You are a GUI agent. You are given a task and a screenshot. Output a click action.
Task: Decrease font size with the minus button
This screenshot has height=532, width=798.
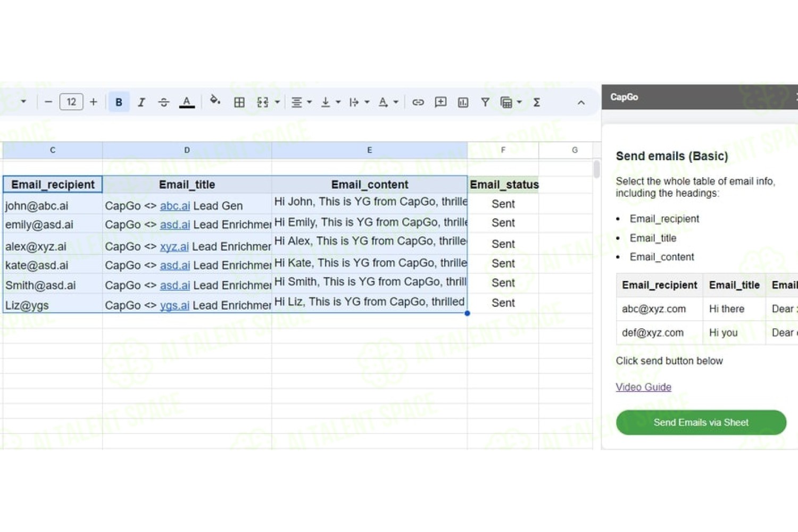[48, 102]
